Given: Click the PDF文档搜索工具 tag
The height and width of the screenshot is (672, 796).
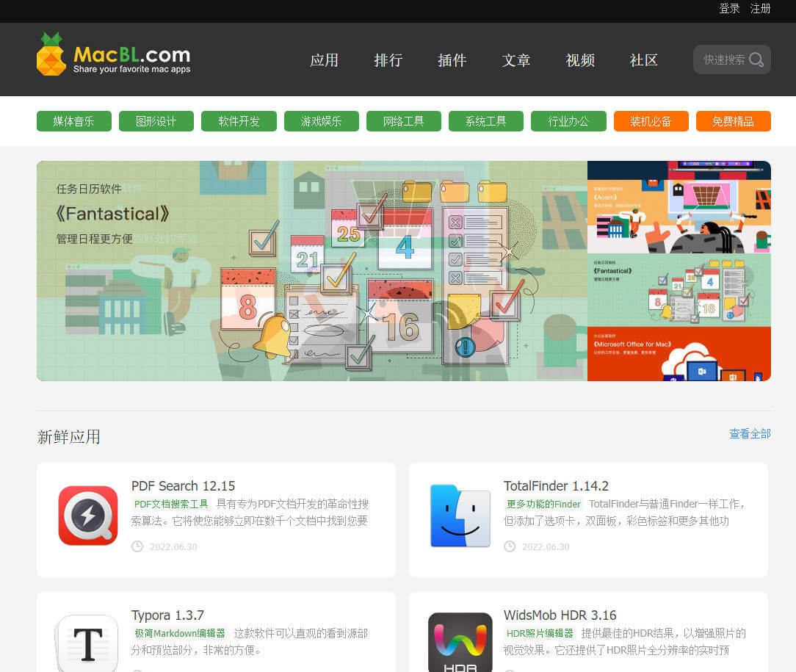Looking at the screenshot, I should (171, 504).
